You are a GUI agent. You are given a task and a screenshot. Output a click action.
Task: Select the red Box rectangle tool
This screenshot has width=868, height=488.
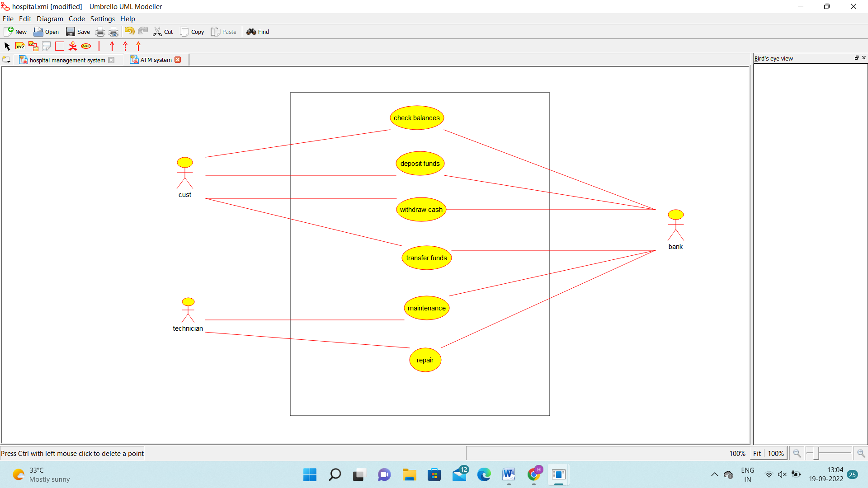(x=60, y=46)
